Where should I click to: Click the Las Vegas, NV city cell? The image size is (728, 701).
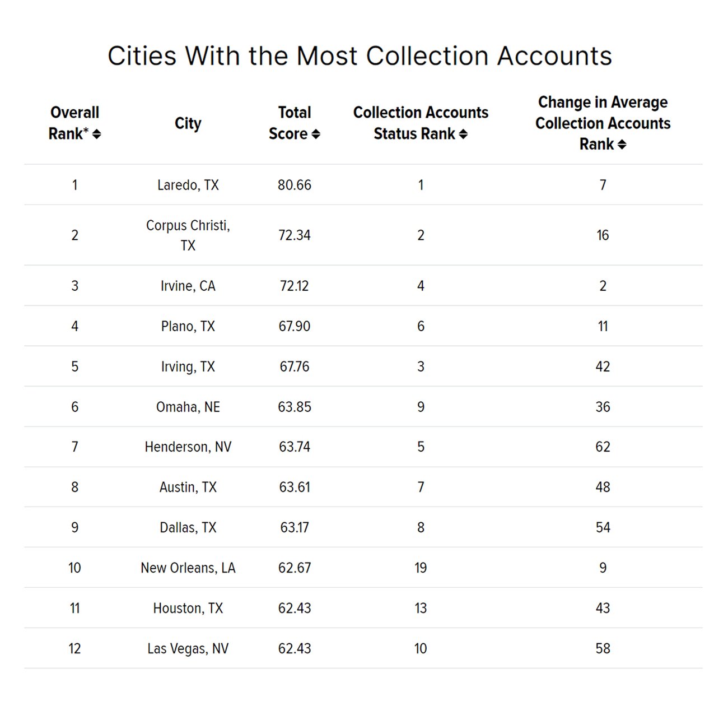pos(188,648)
